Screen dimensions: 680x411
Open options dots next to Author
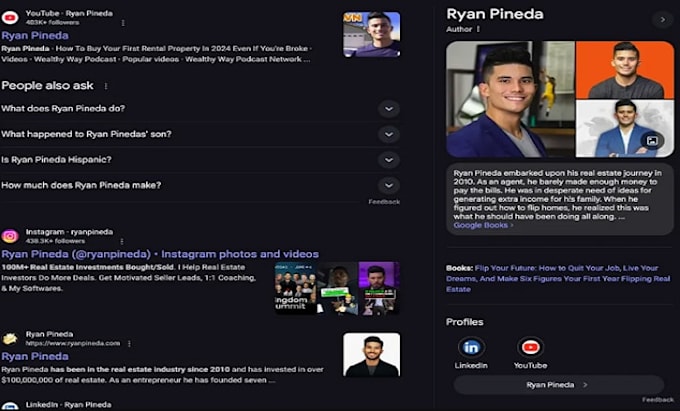[x=478, y=29]
